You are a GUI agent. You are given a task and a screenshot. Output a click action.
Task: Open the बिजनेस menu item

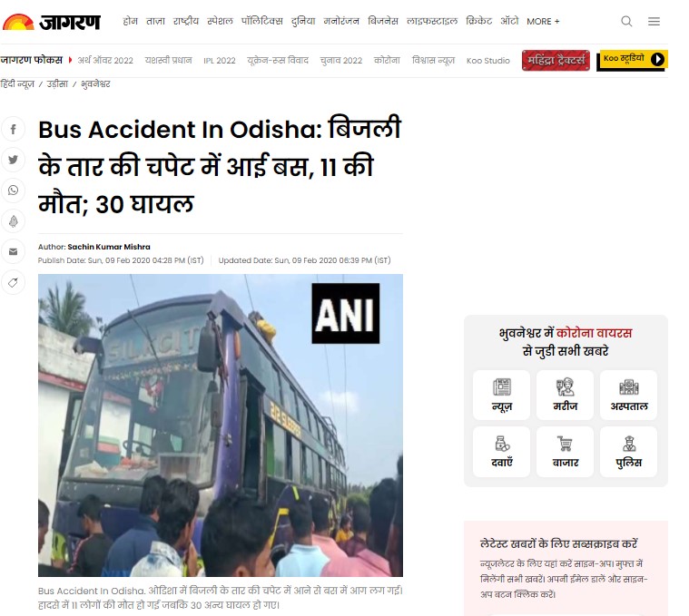coord(383,21)
